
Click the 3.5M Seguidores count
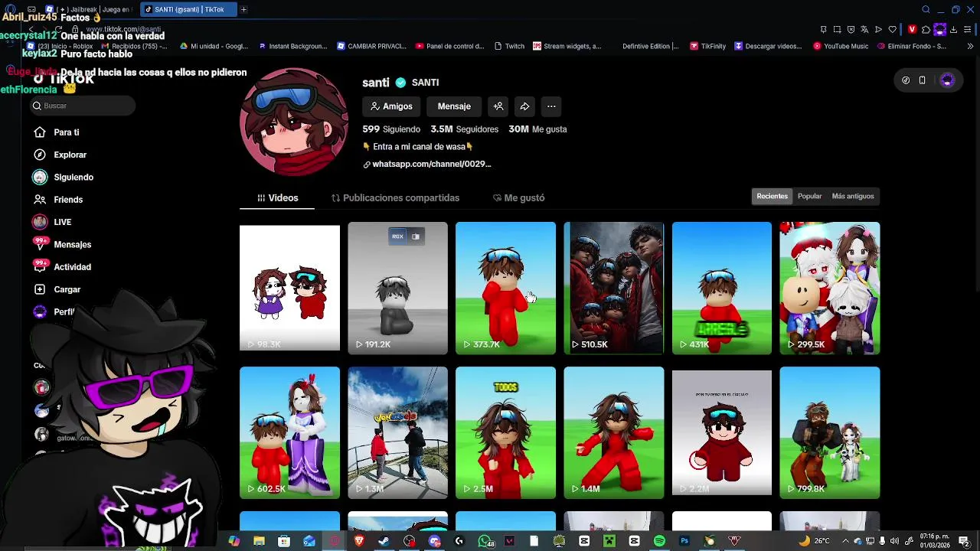tap(464, 129)
